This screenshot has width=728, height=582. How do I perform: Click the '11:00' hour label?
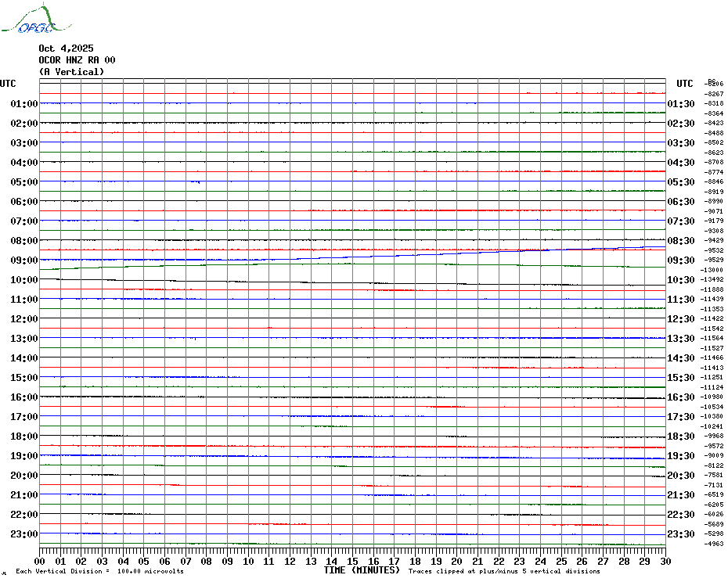[24, 300]
